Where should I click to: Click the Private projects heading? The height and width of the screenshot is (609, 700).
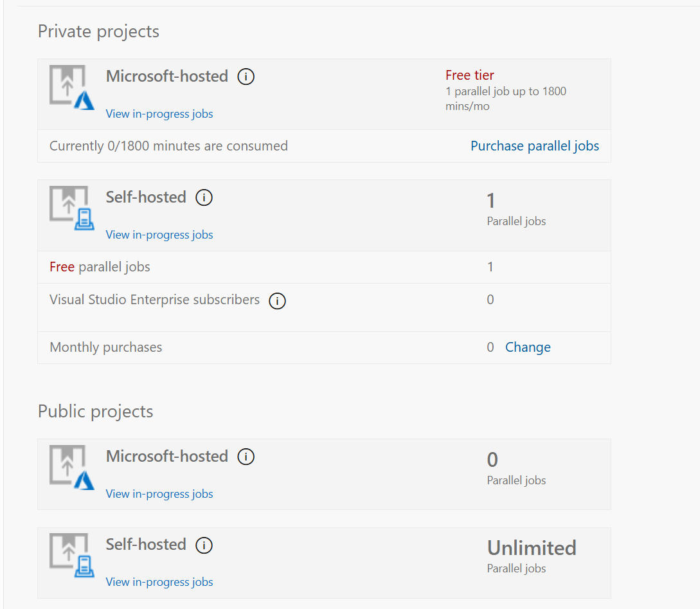98,32
